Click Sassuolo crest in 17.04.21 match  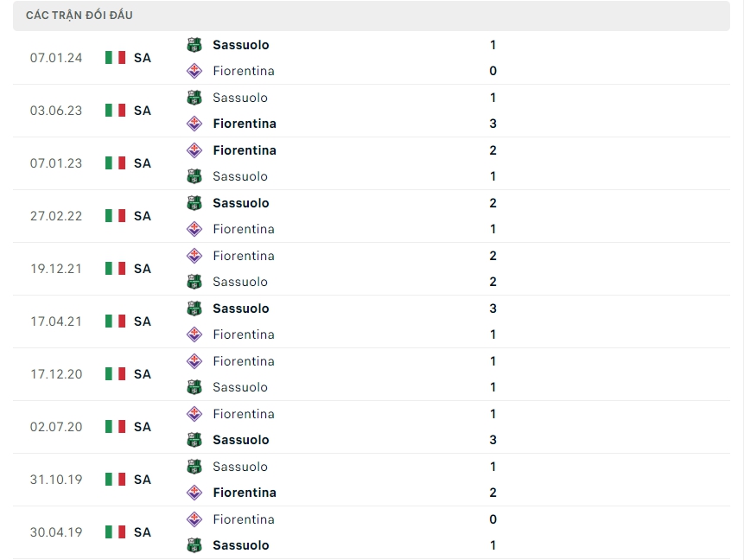(194, 309)
